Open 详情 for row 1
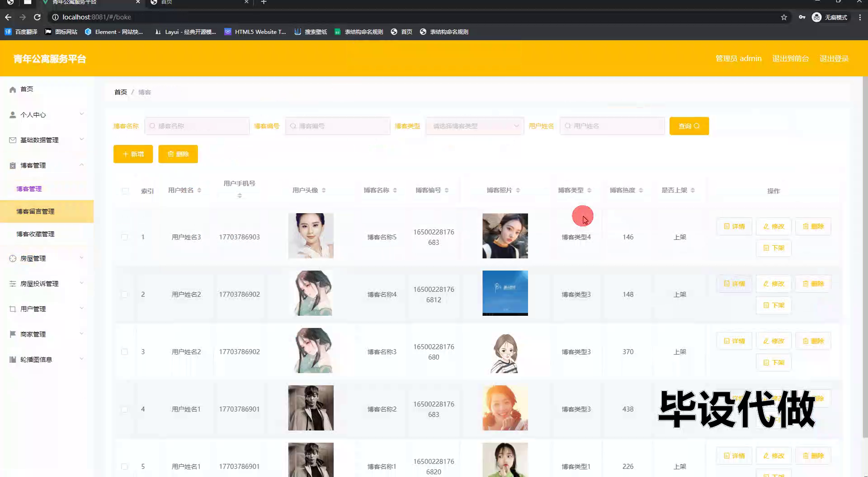 point(734,226)
